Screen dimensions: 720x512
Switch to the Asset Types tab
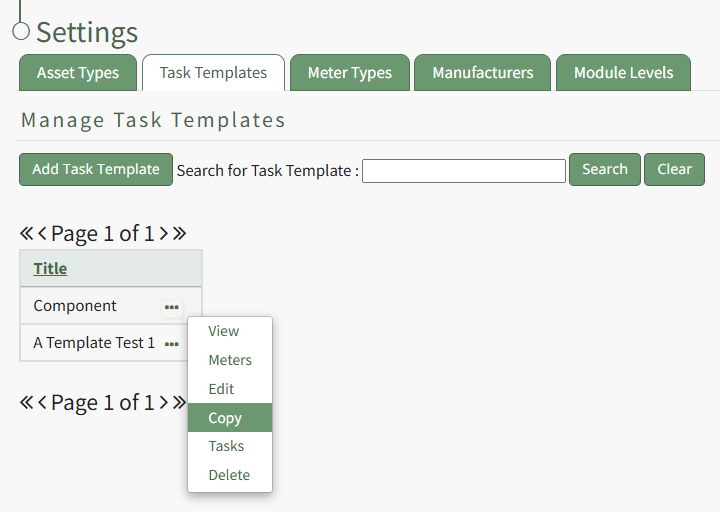click(78, 73)
